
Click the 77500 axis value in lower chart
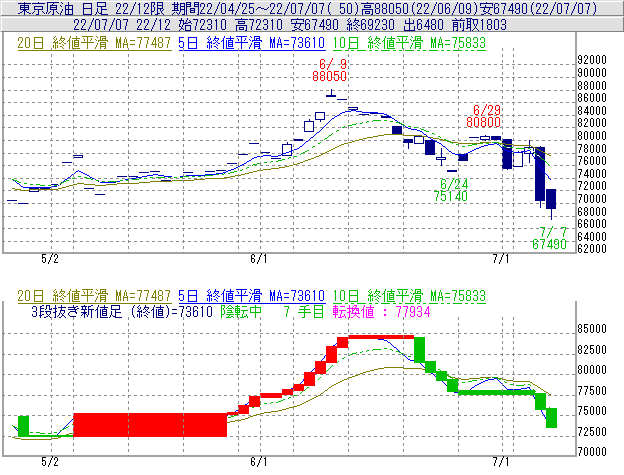pyautogui.click(x=592, y=391)
